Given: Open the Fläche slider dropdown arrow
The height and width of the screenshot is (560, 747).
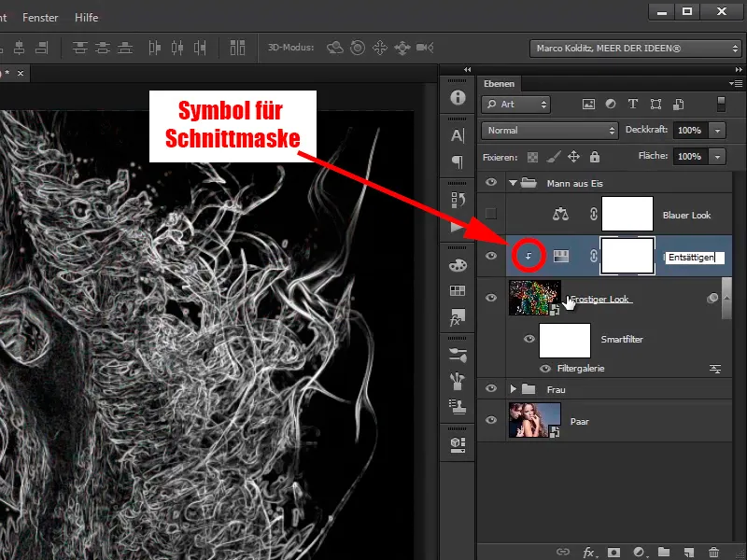Looking at the screenshot, I should coord(717,157).
